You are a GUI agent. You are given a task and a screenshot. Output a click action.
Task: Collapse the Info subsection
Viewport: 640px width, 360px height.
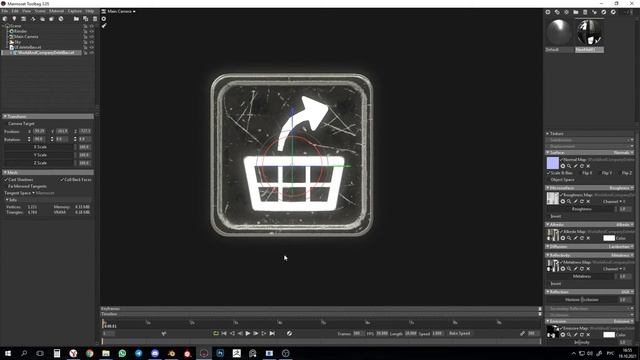coord(7,200)
